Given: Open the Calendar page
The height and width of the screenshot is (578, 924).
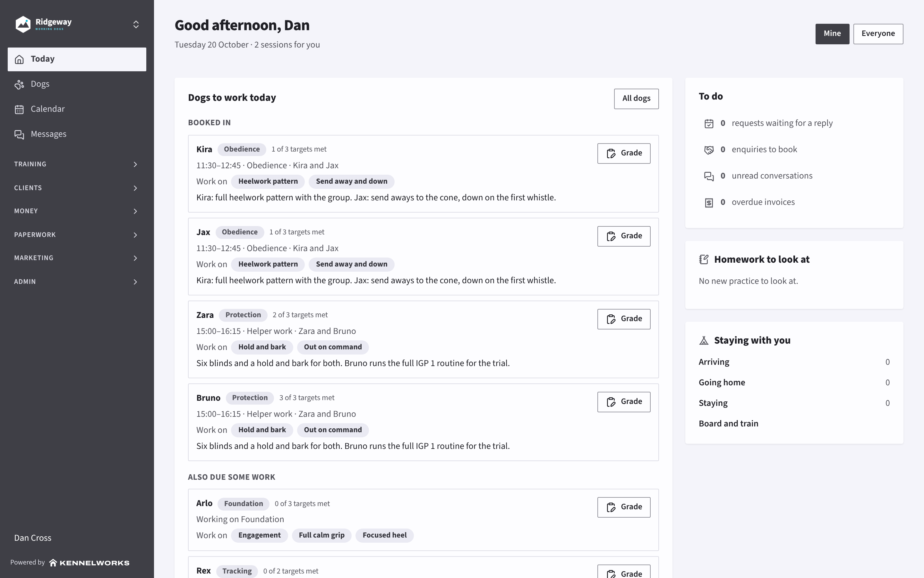Looking at the screenshot, I should [77, 109].
